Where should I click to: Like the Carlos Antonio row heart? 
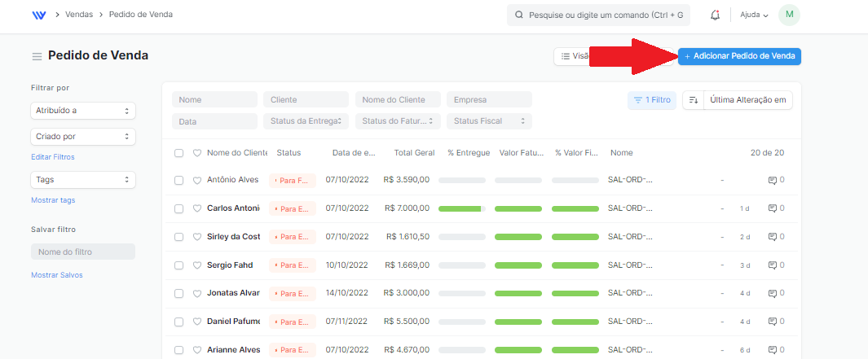pyautogui.click(x=196, y=208)
